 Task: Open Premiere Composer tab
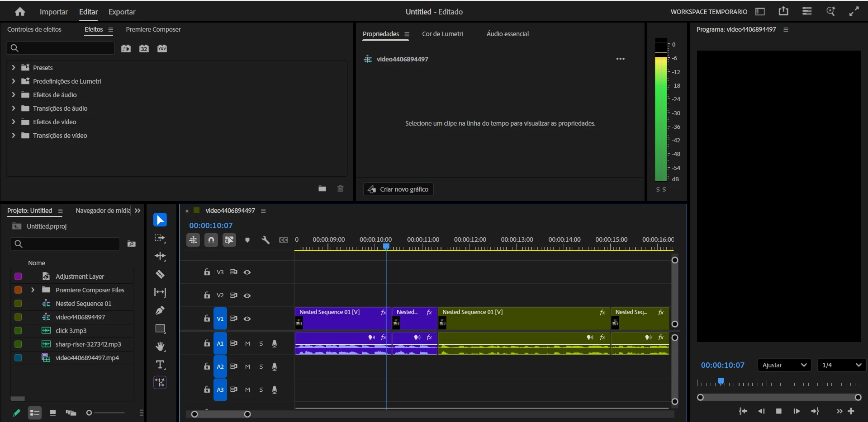pos(153,29)
